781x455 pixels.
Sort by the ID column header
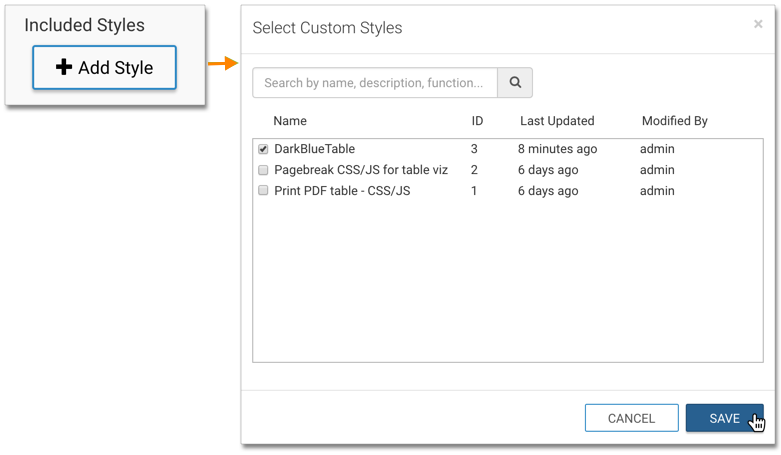point(477,121)
